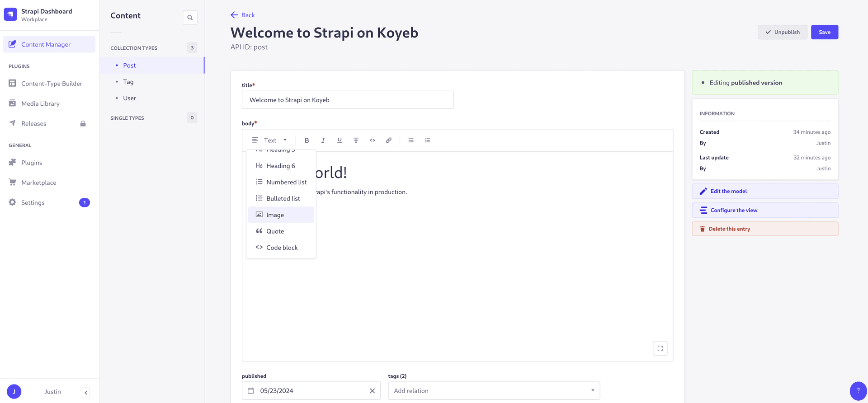Save the post entry
This screenshot has height=403, width=868.
click(x=824, y=32)
